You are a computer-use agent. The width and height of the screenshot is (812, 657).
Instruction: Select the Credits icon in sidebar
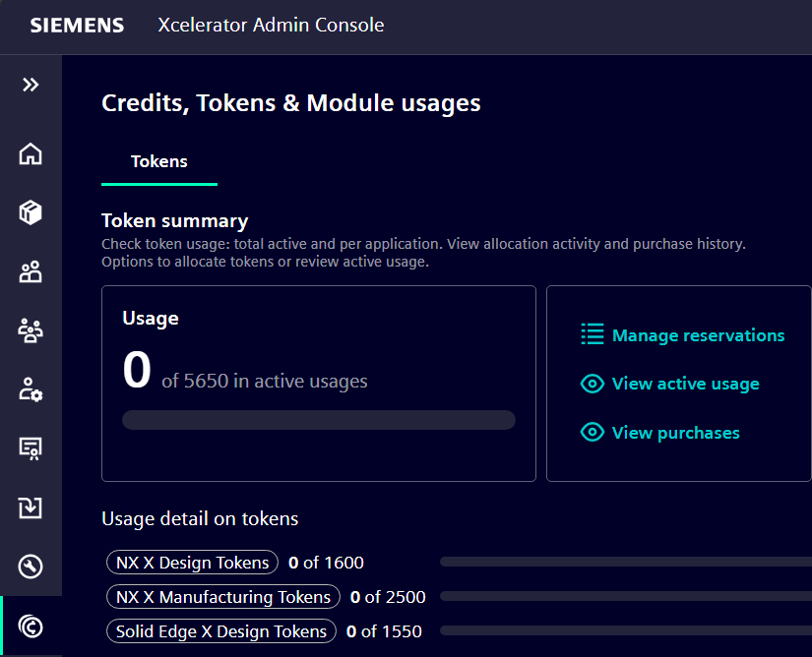[x=31, y=627]
